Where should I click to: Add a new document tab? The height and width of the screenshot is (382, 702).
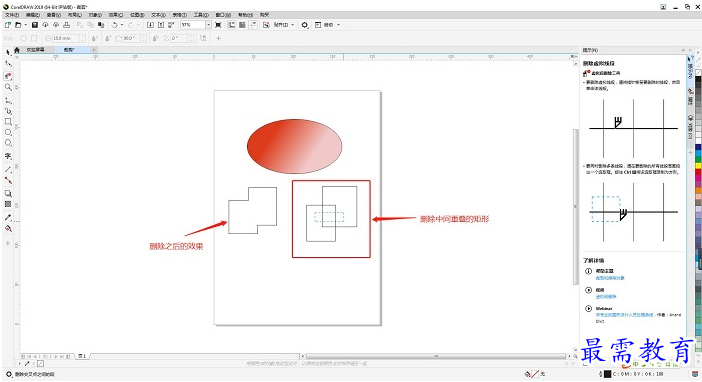94,50
